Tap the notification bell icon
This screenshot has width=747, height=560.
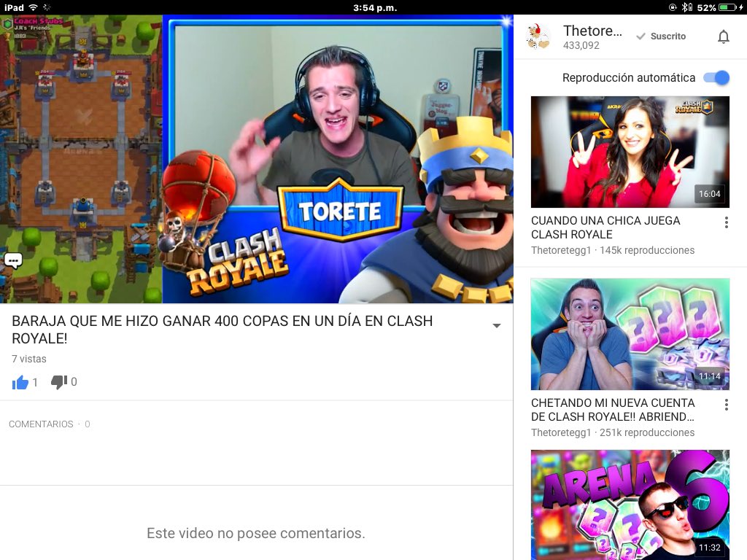tap(723, 36)
